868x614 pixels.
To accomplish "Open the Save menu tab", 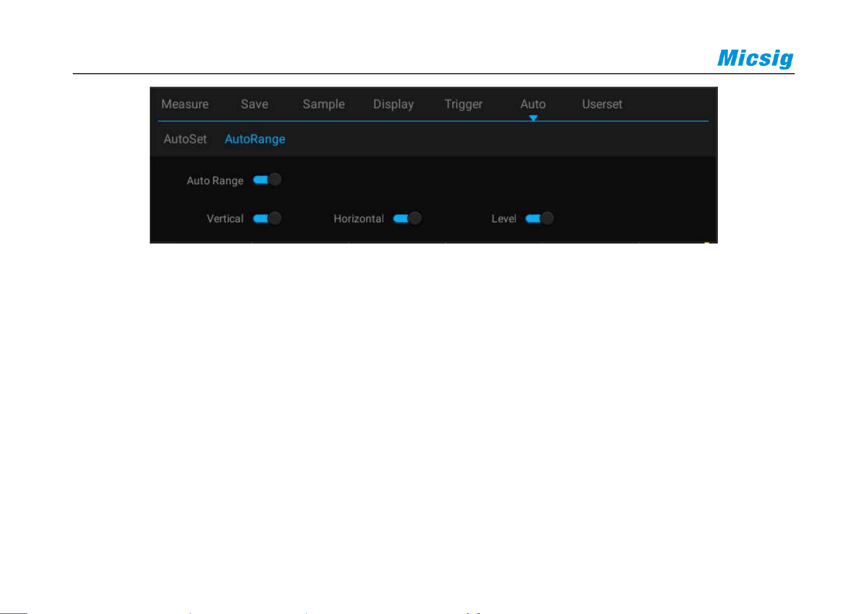I will 255,104.
